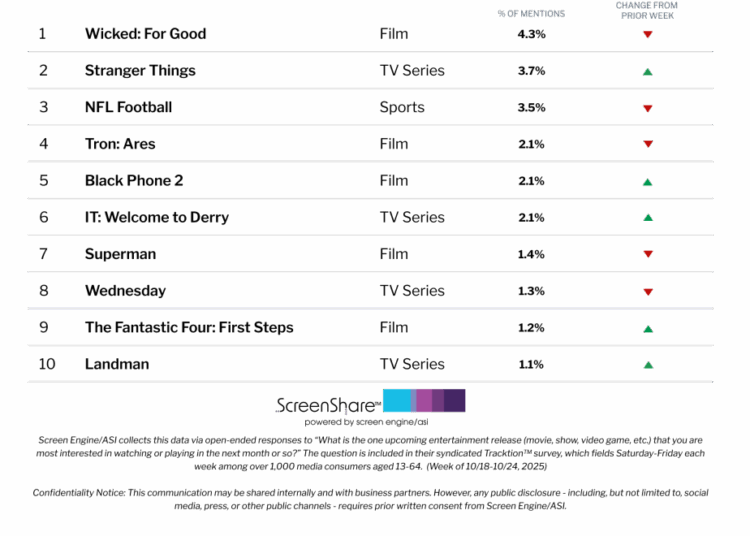
Task: Click the title Wednesday
Action: pos(125,291)
